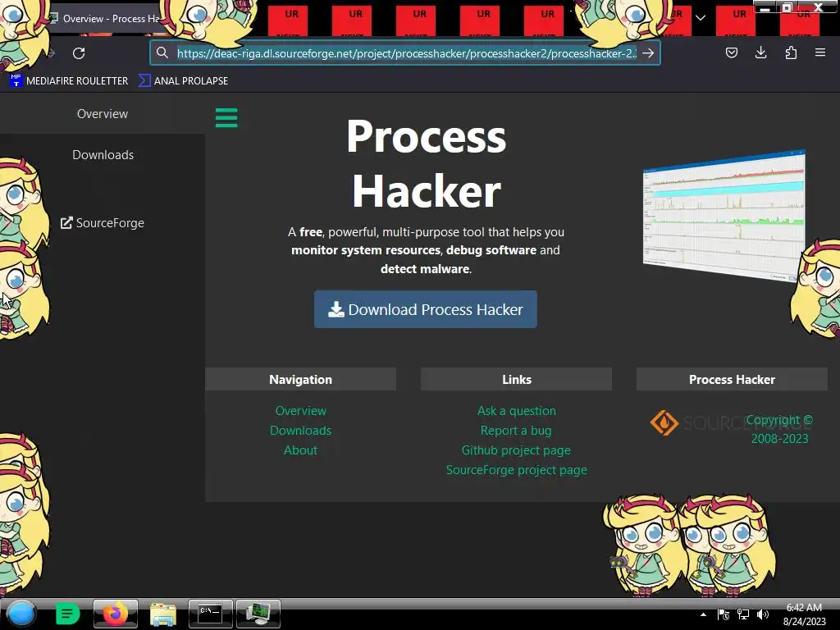Open Overview in the left sidebar
The image size is (840, 630).
tap(103, 113)
